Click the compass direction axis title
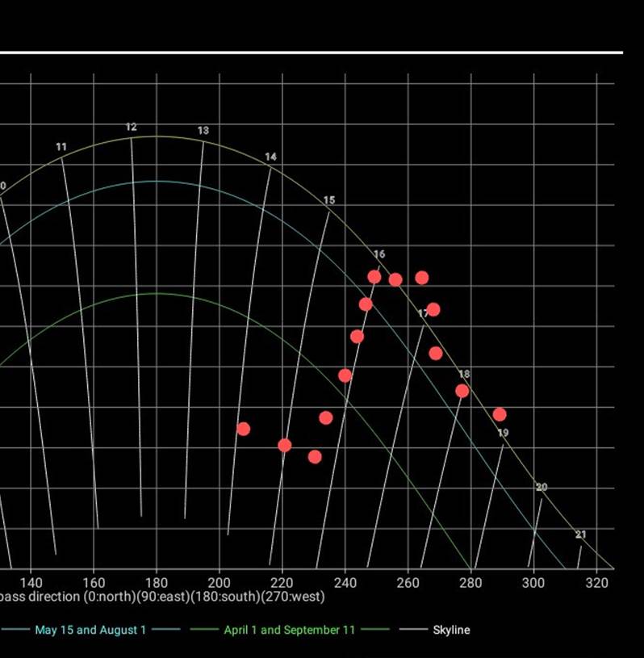The height and width of the screenshot is (658, 644). point(162,597)
